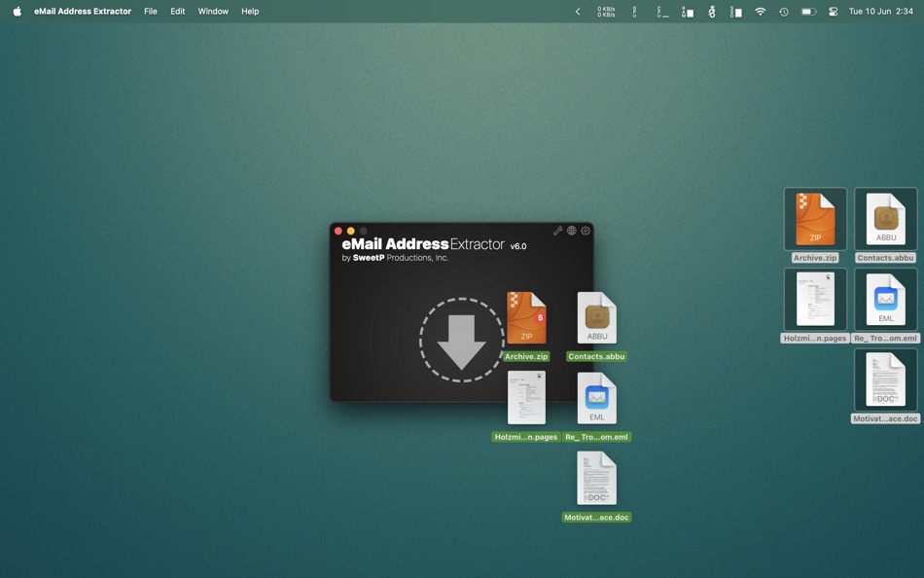Open the File menu
The width and height of the screenshot is (924, 578).
click(x=151, y=12)
